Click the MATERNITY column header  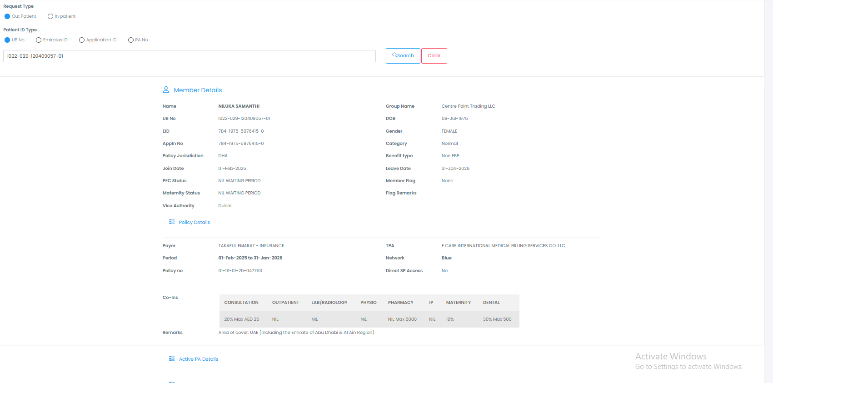point(458,303)
